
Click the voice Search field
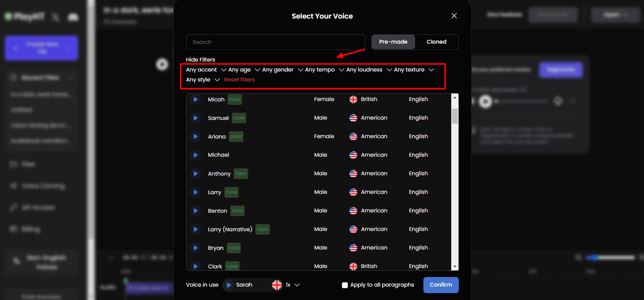(275, 42)
